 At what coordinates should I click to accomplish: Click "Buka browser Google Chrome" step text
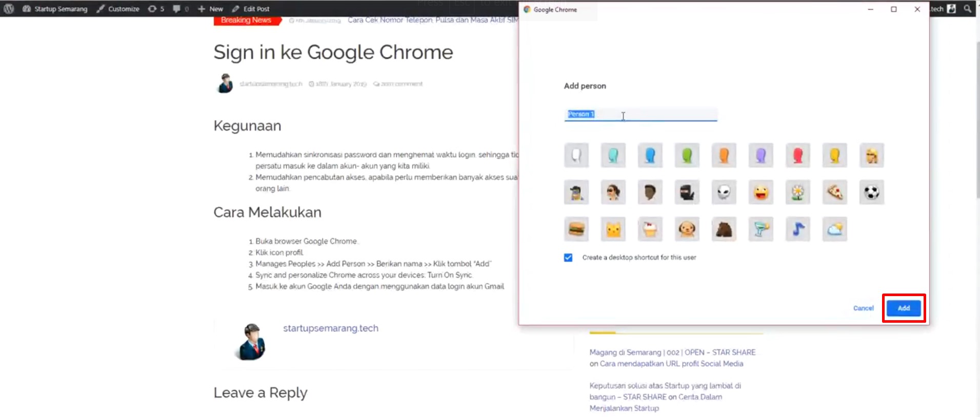tap(306, 241)
